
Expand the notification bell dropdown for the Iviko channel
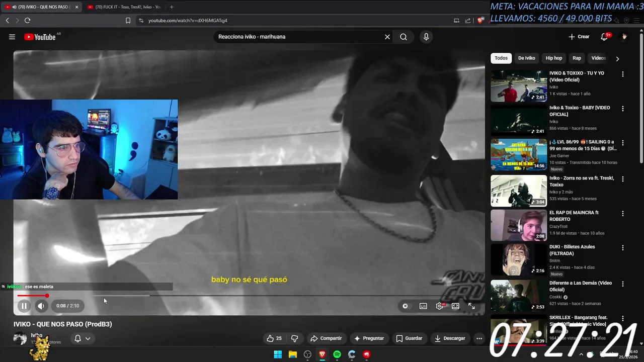(x=82, y=338)
